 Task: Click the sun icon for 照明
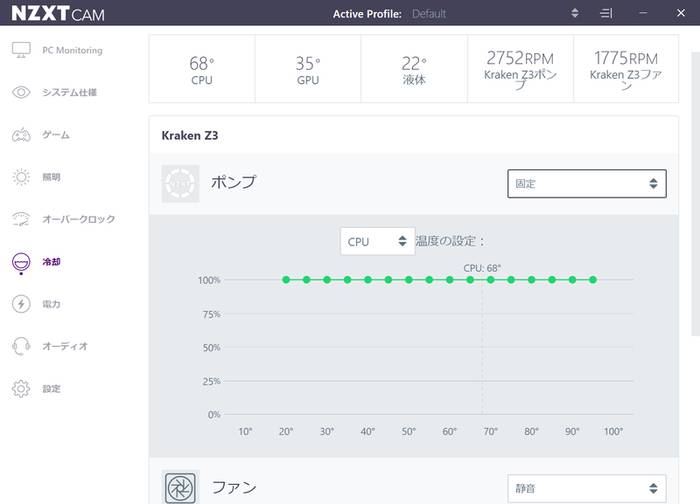pos(21,177)
